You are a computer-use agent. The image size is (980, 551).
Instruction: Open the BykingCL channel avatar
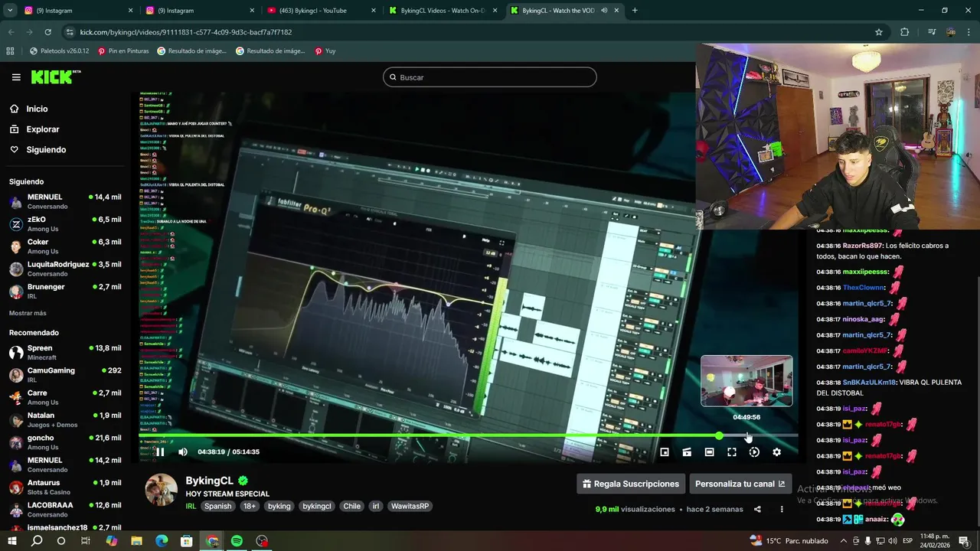[162, 490]
